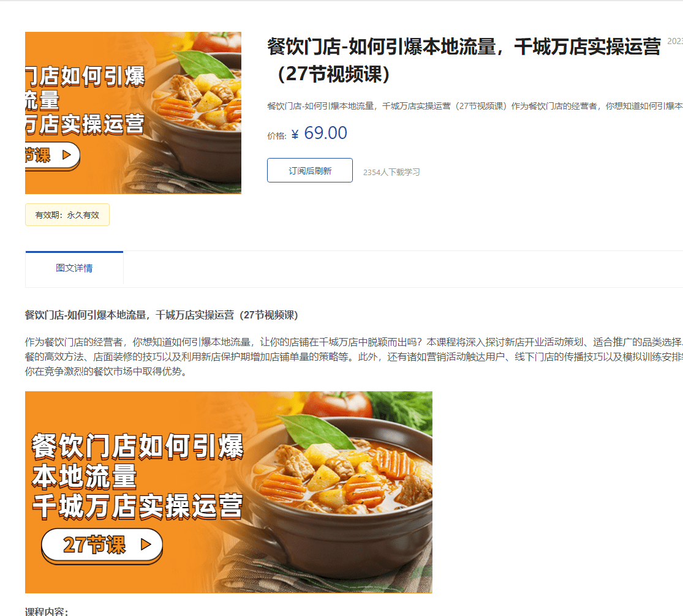Click the tomato in the large banner
The height and width of the screenshot is (616, 683).
pos(338,404)
